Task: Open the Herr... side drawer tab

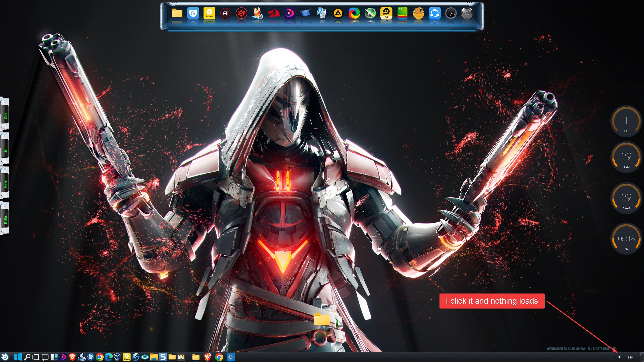Action: point(5,183)
